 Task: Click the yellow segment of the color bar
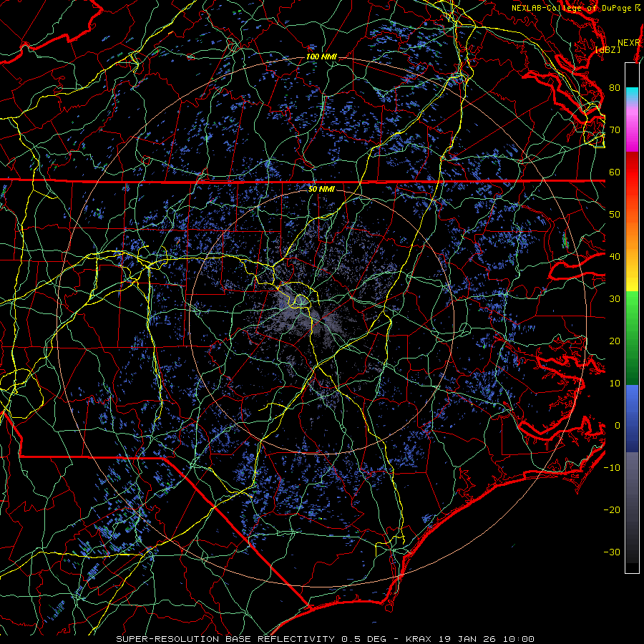tap(632, 279)
